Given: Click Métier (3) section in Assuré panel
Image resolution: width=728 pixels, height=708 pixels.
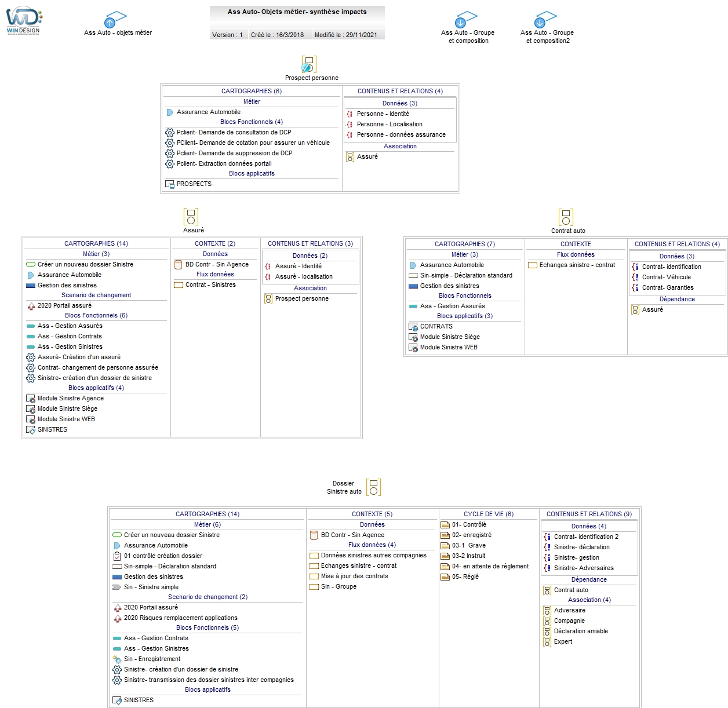Looking at the screenshot, I should [96, 254].
